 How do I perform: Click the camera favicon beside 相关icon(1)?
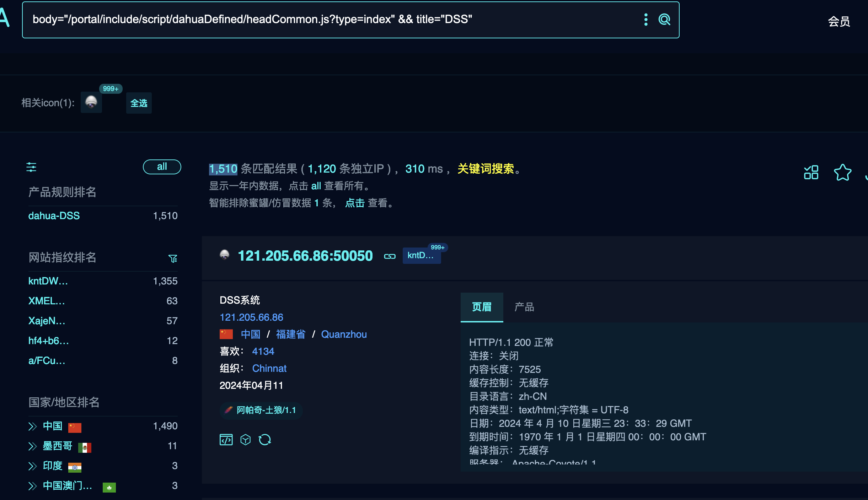[91, 103]
